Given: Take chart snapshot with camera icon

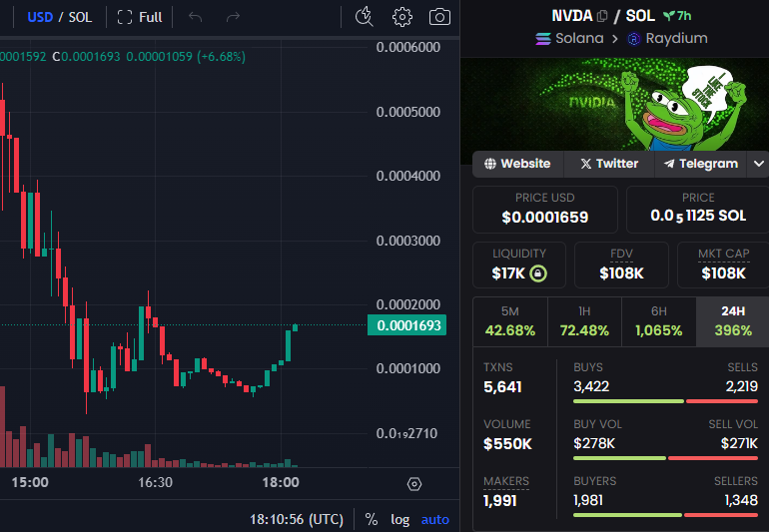Looking at the screenshot, I should (439, 17).
